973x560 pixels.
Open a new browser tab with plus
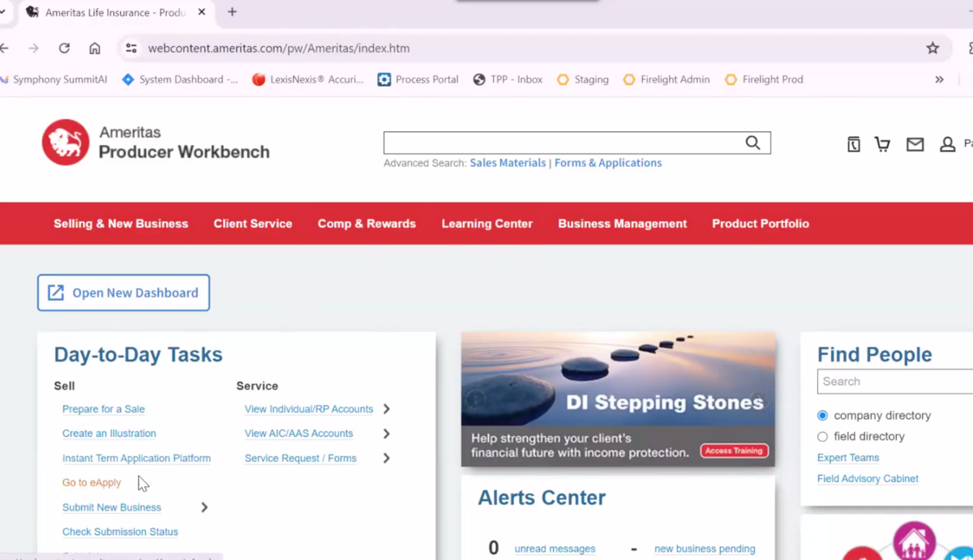(x=232, y=12)
